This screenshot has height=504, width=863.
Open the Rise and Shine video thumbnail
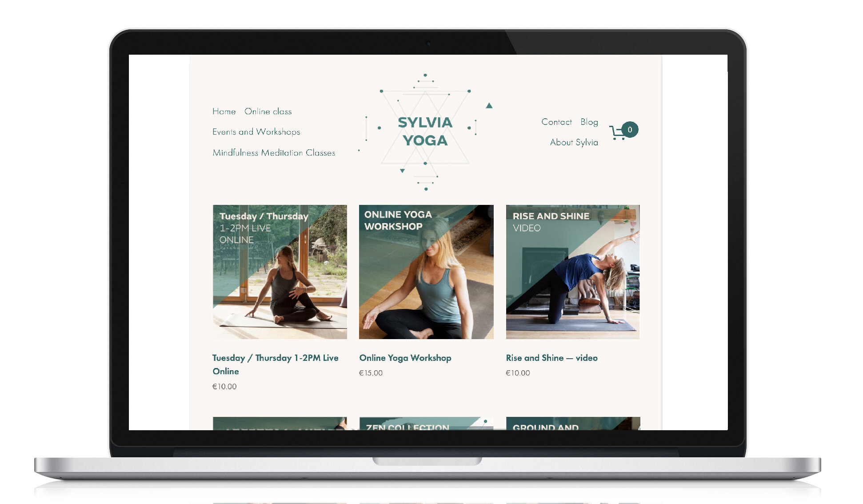click(x=573, y=271)
